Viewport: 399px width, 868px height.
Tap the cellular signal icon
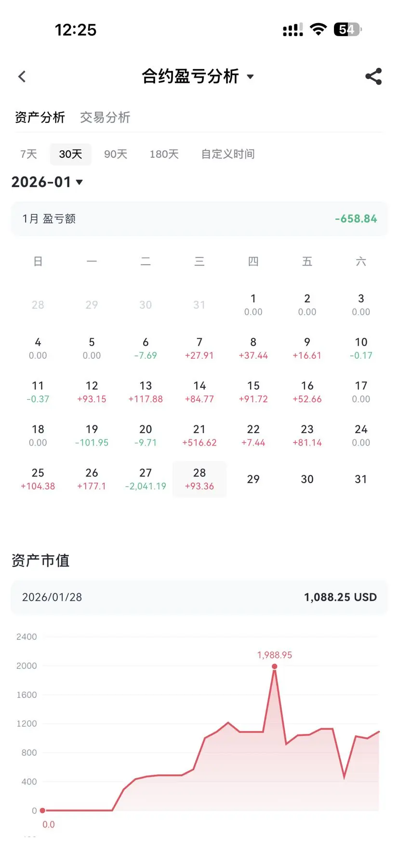coord(293,30)
